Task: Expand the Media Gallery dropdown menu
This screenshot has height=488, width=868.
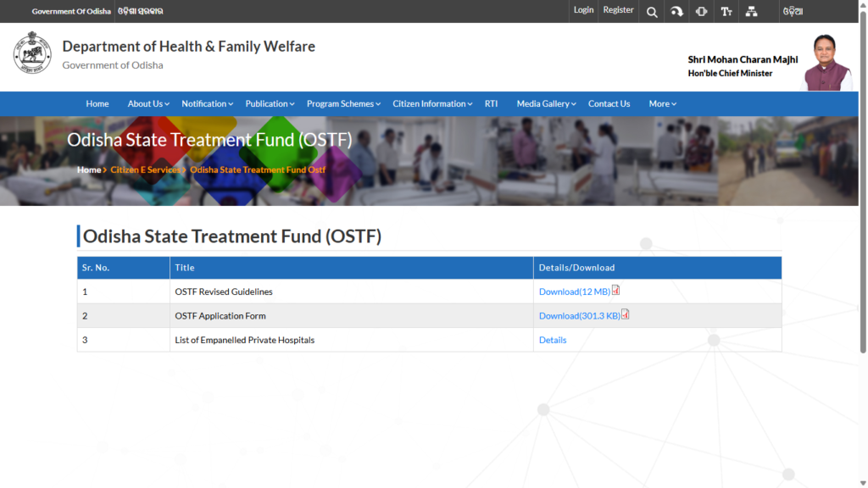Action: (x=547, y=104)
